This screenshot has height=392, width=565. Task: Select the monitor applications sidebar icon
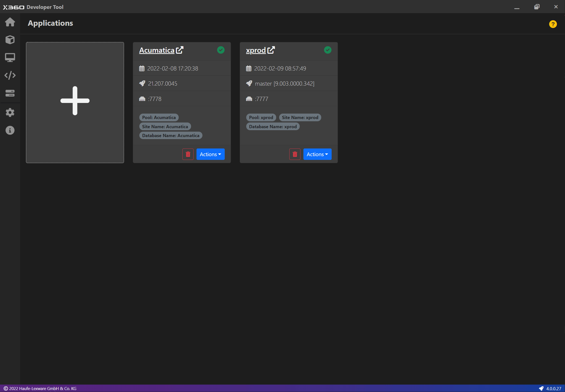point(10,57)
